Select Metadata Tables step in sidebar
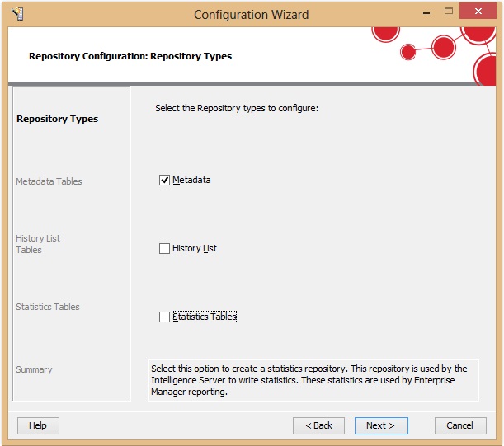This screenshot has height=446, width=504. [x=49, y=181]
